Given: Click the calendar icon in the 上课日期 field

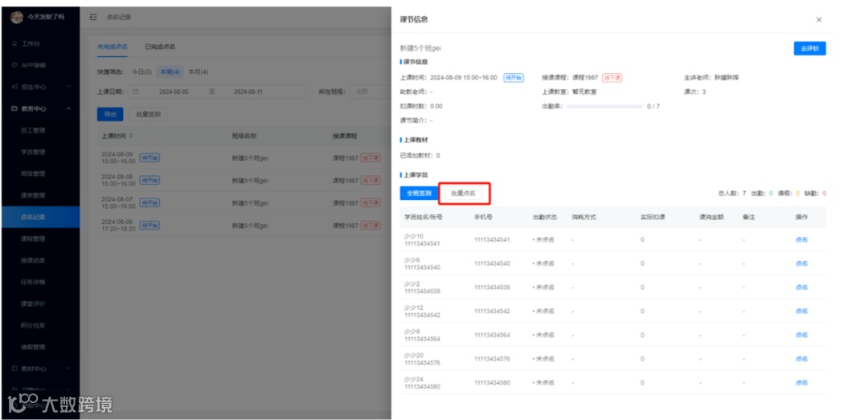Looking at the screenshot, I should point(136,92).
